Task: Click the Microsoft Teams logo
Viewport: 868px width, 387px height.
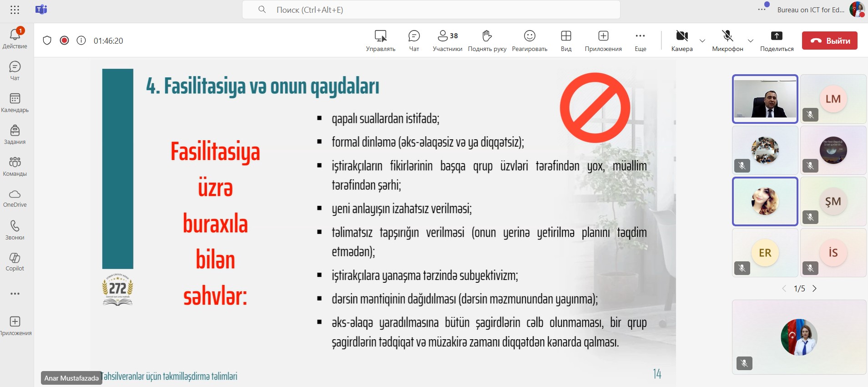Action: click(41, 10)
